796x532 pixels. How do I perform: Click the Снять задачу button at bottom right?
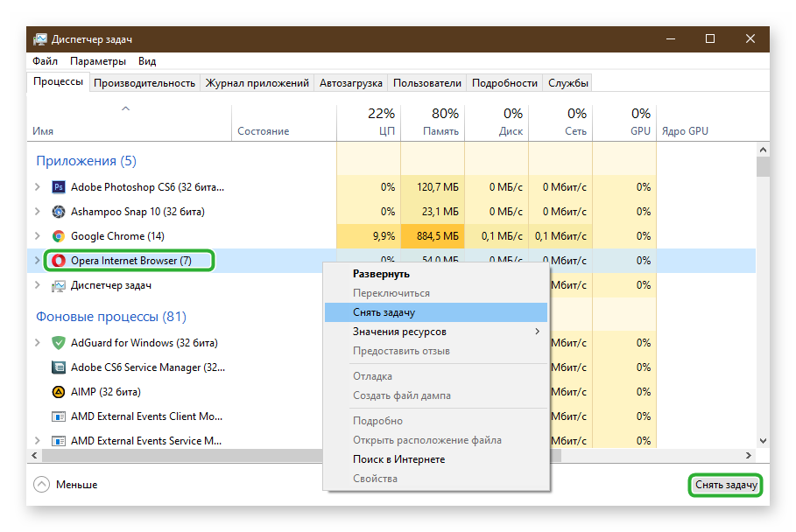[x=726, y=485]
